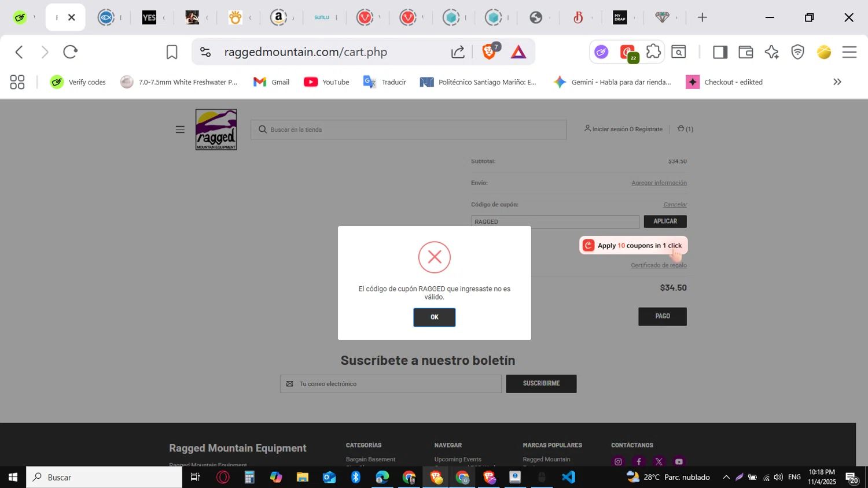
Task: Focus the Tu correo electrónico field
Action: click(391, 384)
